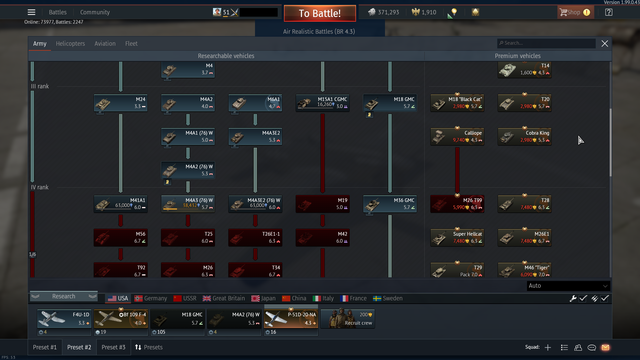640x360 pixels.
Task: Open the Community menu
Action: click(x=95, y=12)
